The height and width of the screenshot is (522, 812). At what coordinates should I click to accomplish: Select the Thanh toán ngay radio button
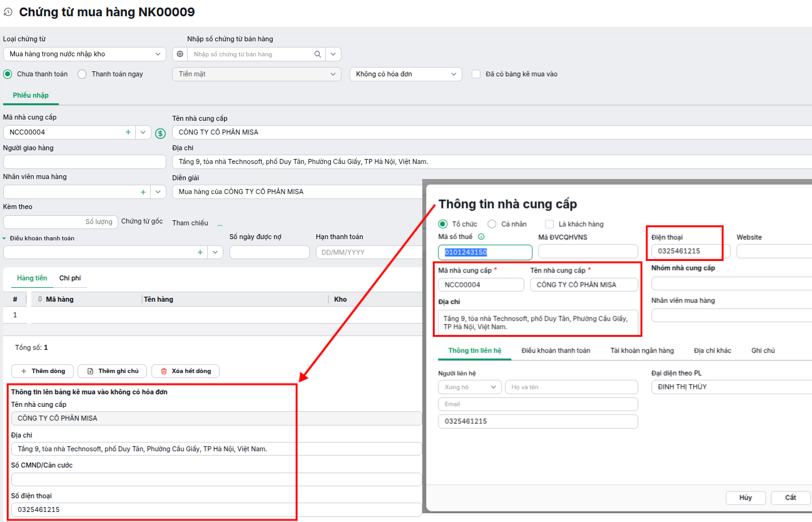click(x=82, y=74)
